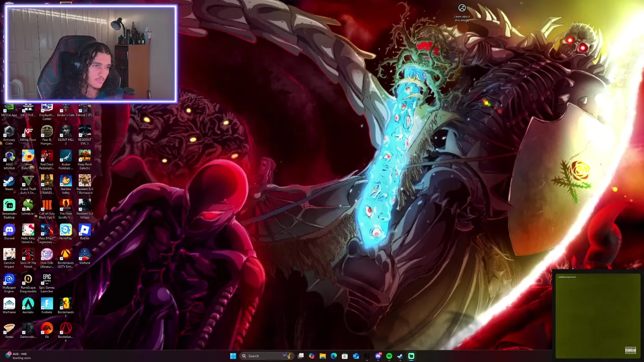Select Mass Effect Legendary Edition icon

coord(47,234)
